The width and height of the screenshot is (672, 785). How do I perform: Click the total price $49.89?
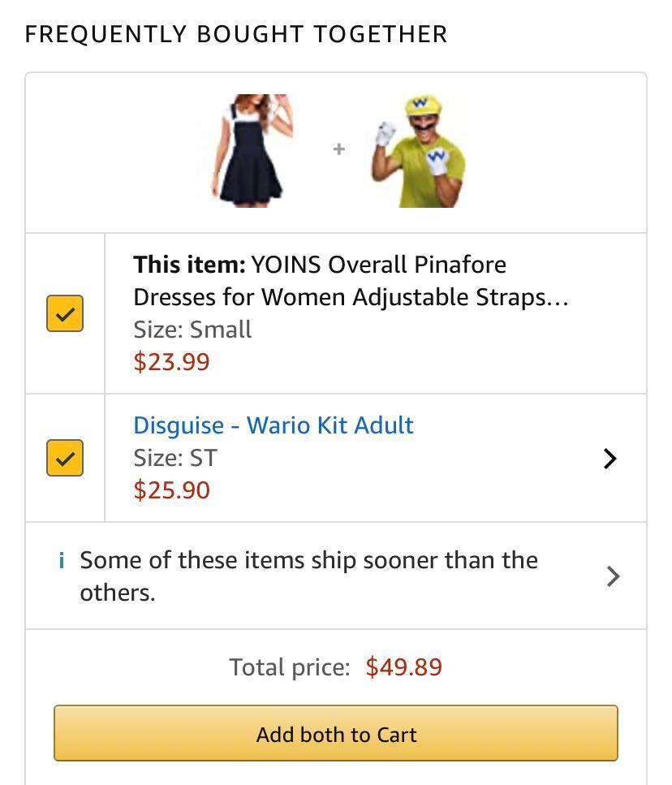[x=403, y=666]
